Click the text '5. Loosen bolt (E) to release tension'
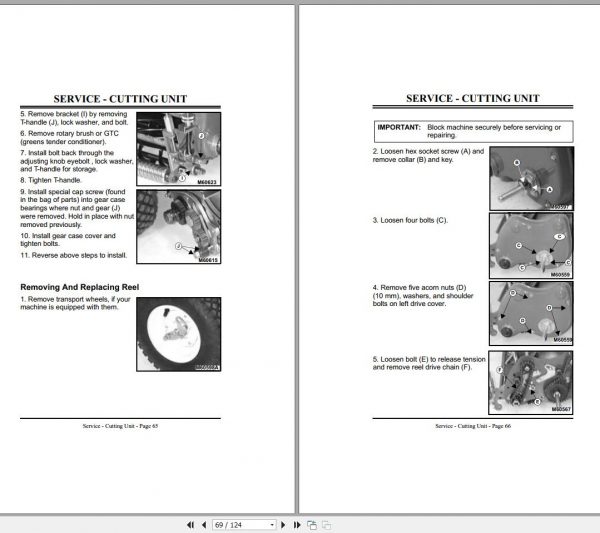Screen dimensions: 600x533 click(x=429, y=359)
